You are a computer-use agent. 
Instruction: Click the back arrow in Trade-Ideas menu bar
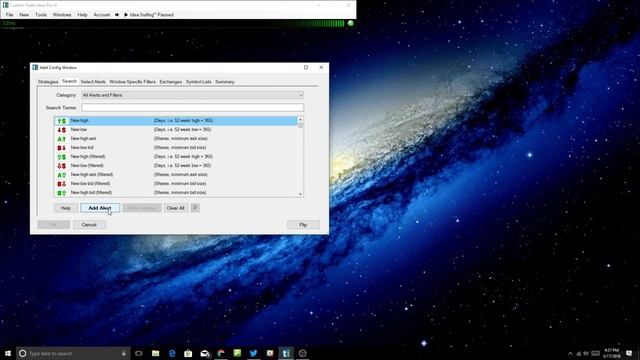pos(117,15)
